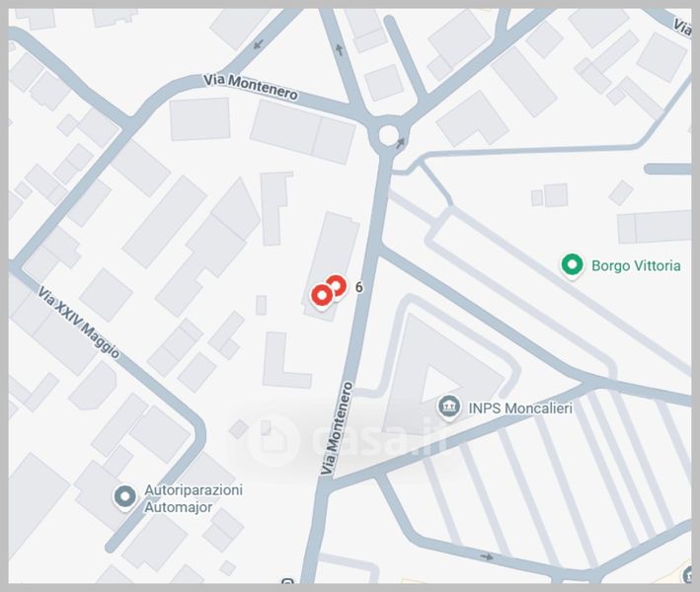
Task: Click house number 6 label
Action: 359,287
